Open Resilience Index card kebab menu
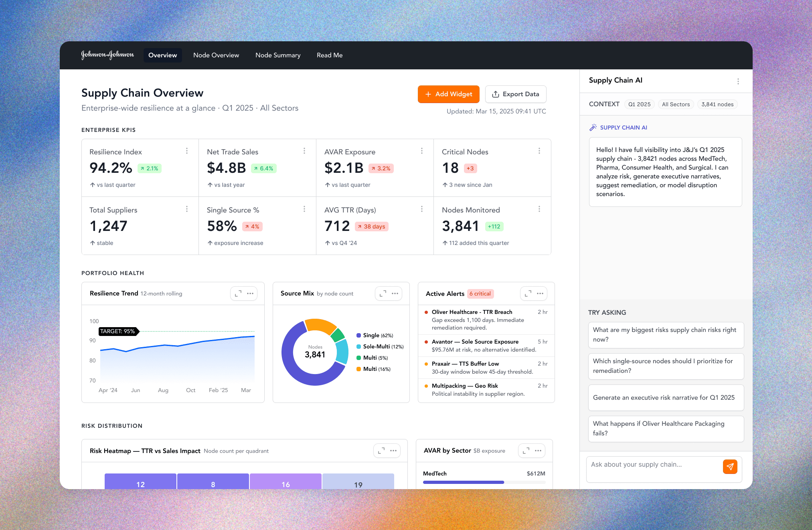 click(187, 151)
